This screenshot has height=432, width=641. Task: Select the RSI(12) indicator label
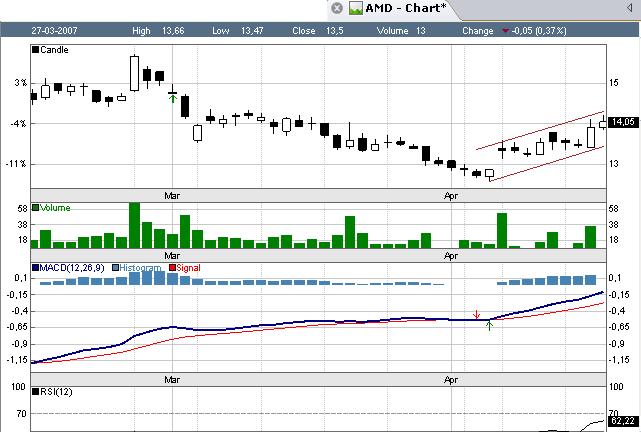coord(56,392)
